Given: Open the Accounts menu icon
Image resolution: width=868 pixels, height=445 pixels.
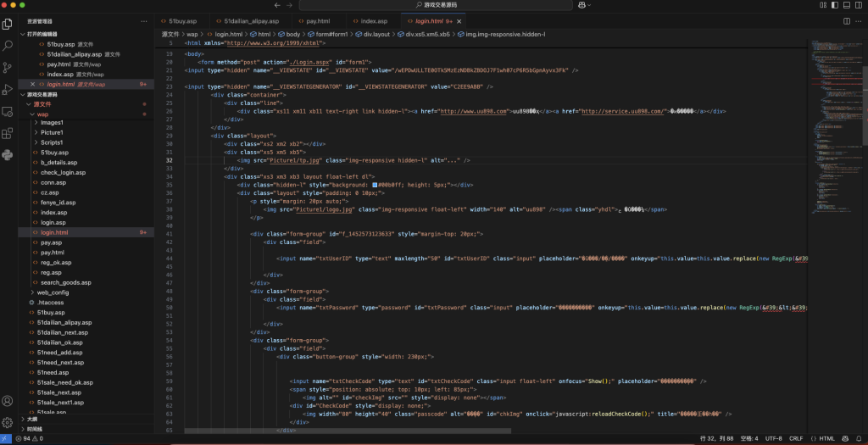Looking at the screenshot, I should 7,401.
